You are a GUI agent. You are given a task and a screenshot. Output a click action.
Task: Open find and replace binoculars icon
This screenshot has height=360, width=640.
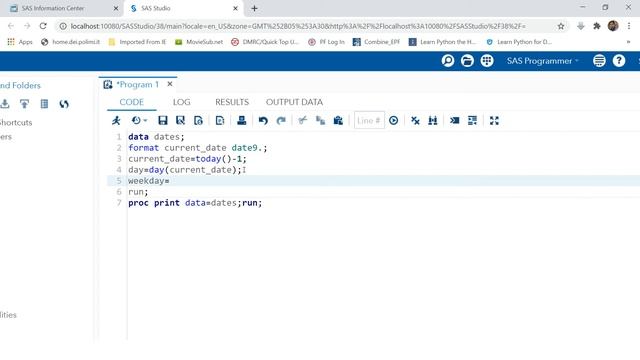click(x=433, y=120)
